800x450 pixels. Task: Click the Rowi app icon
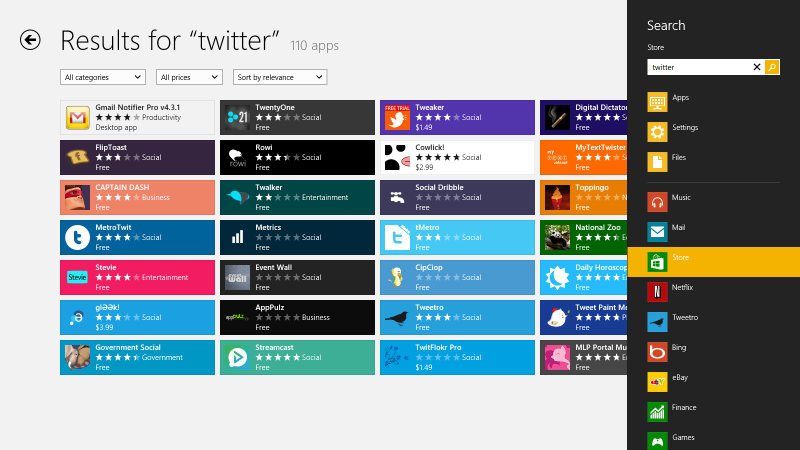coord(237,158)
